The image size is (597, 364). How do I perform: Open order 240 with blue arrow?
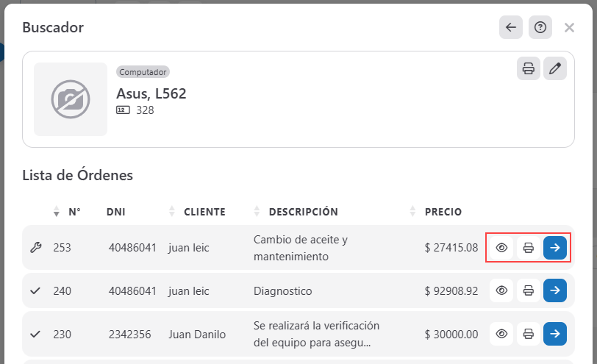[555, 290]
